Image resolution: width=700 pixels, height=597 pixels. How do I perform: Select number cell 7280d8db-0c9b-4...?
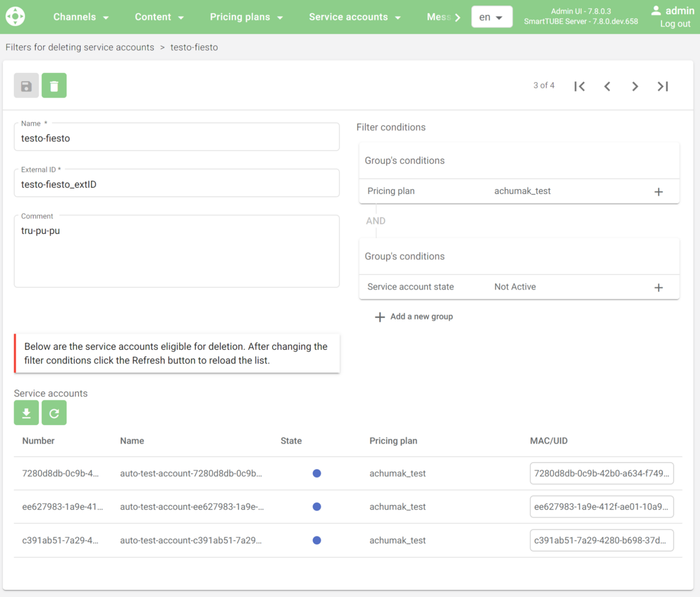60,473
